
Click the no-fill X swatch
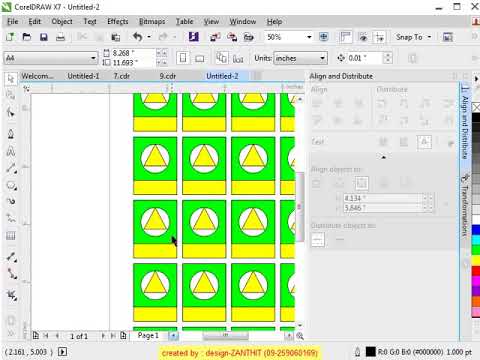476,107
